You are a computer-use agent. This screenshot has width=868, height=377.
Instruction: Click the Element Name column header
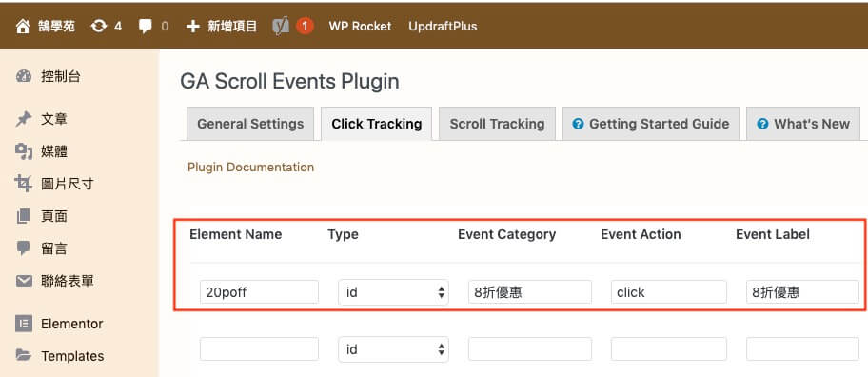coord(235,234)
